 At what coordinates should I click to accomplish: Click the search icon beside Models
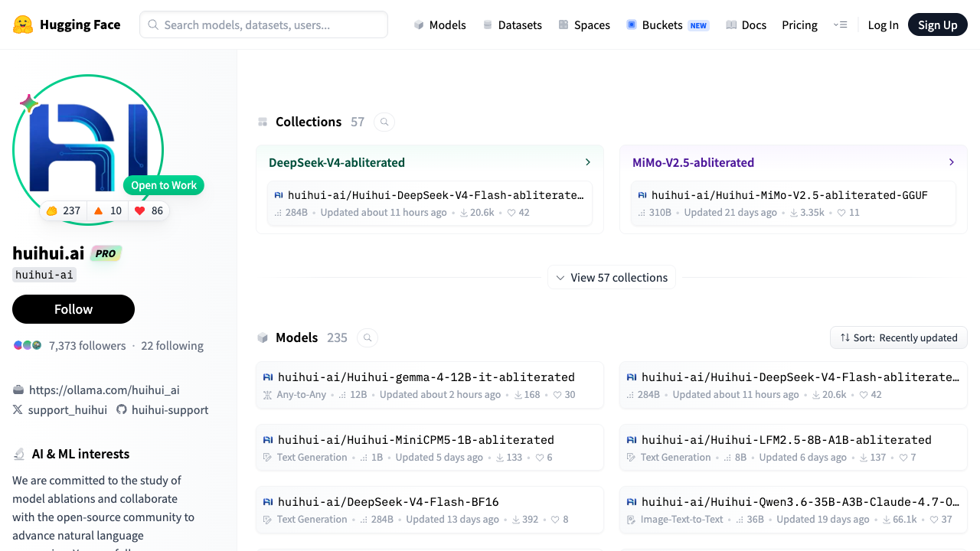[x=367, y=337]
